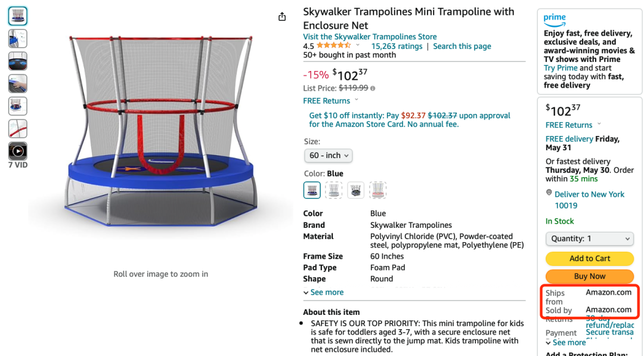This screenshot has height=356, width=644.
Task: Open the Quantity: 1 dropdown
Action: tap(589, 239)
